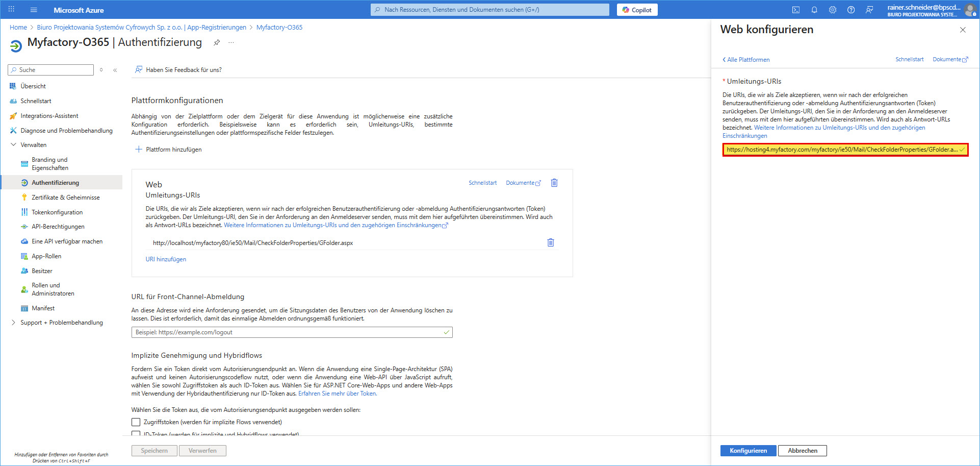Screen dimensions: 980x466
Task: Open the notifications bell
Action: coord(814,10)
